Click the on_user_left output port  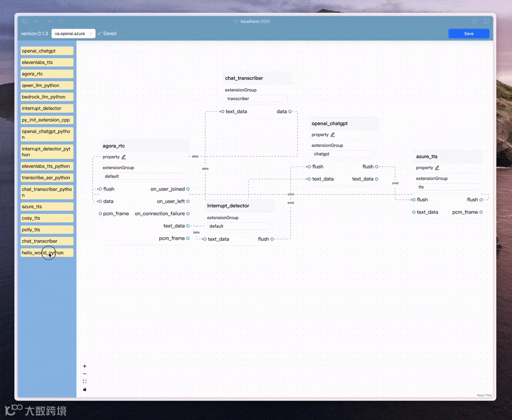pos(188,201)
